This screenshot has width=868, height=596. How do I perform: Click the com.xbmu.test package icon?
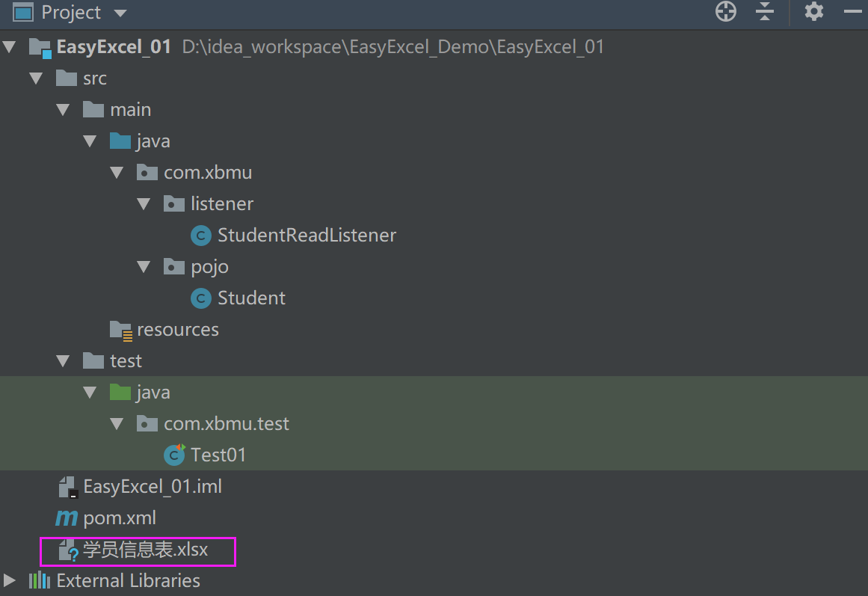tap(147, 423)
